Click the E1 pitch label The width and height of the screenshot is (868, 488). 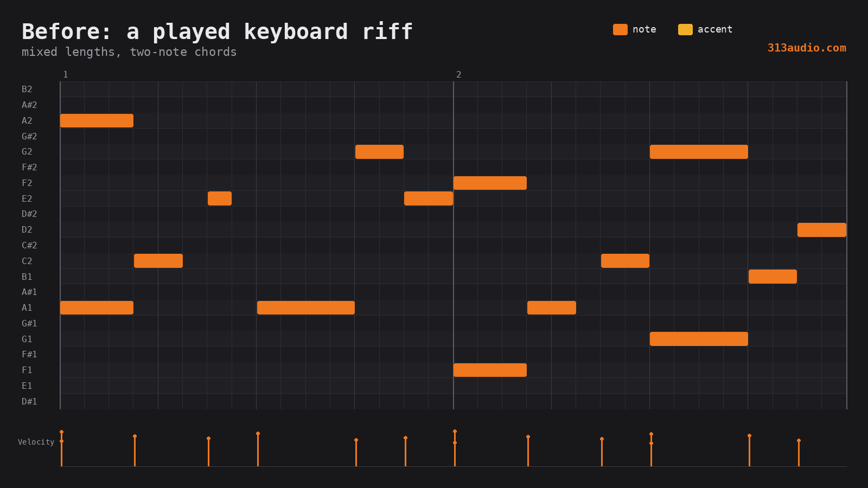[27, 386]
